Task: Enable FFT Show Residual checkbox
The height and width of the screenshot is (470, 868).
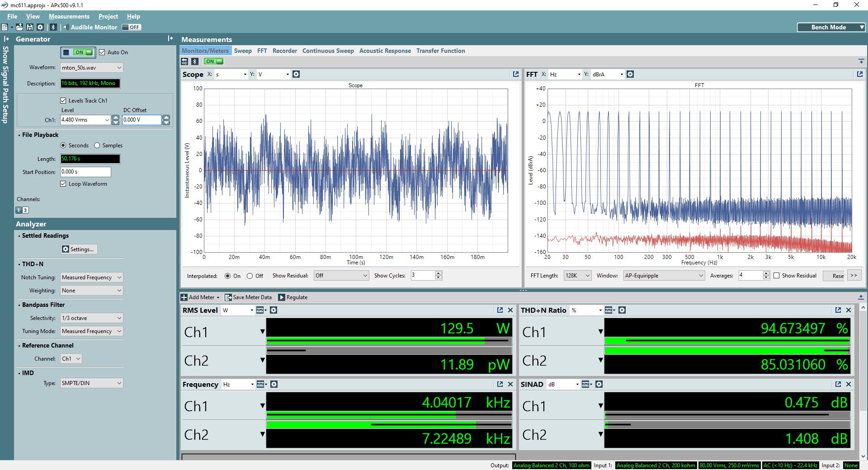Action: [x=777, y=276]
